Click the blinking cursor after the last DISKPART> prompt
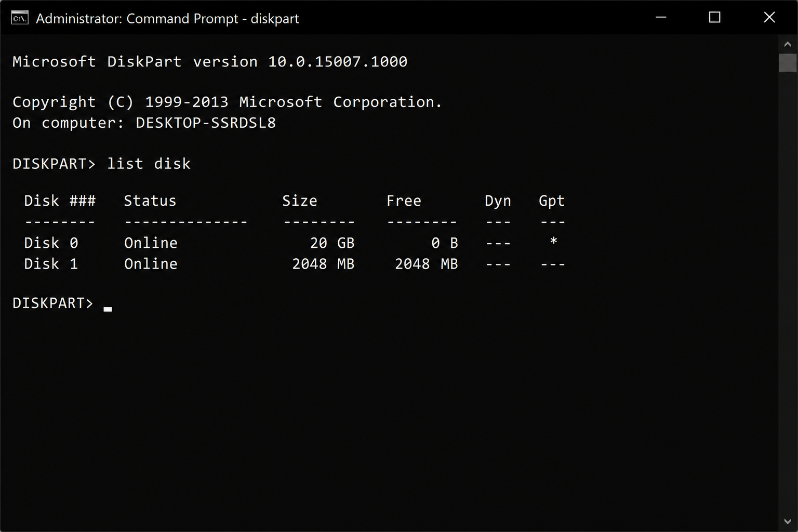The height and width of the screenshot is (532, 798). (x=108, y=309)
